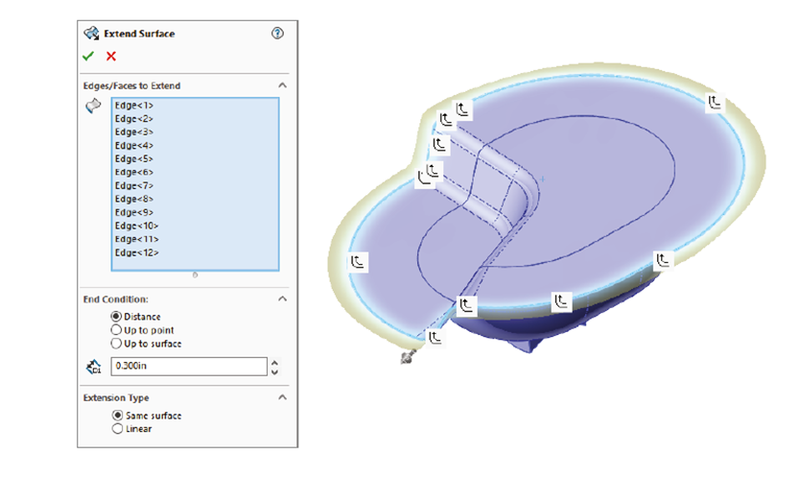The width and height of the screenshot is (800, 478).
Task: Click the extension callout at model bottom left tip
Action: pos(435,337)
